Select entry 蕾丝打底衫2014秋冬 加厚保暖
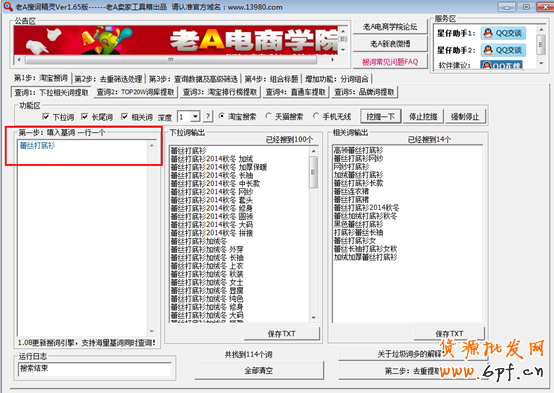The height and width of the screenshot is (393, 554). click(219, 167)
